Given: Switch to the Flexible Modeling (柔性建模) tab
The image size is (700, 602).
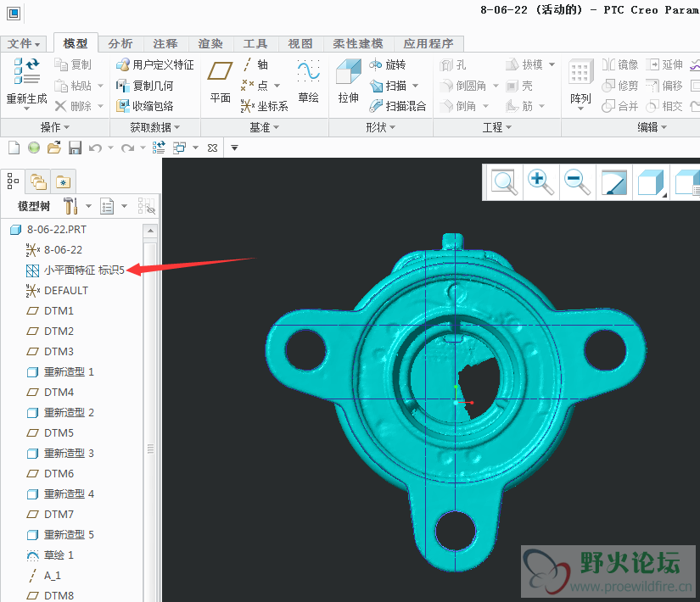Looking at the screenshot, I should pos(358,44).
